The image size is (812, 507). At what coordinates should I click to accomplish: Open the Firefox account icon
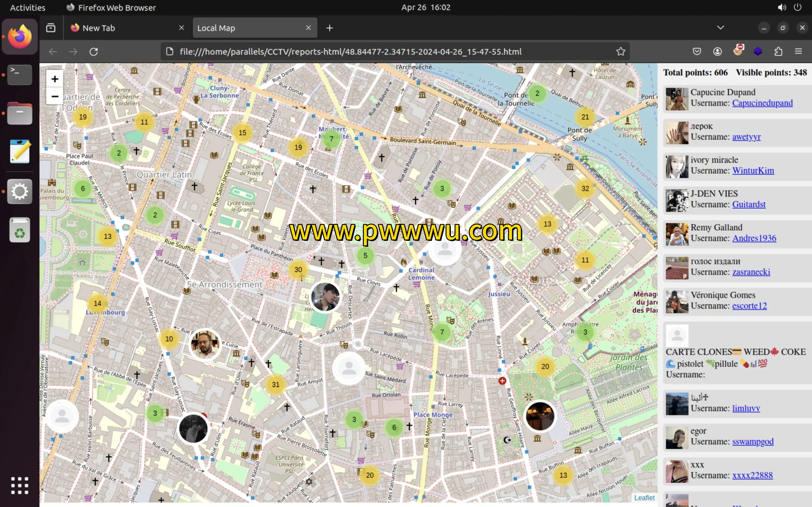coord(717,51)
